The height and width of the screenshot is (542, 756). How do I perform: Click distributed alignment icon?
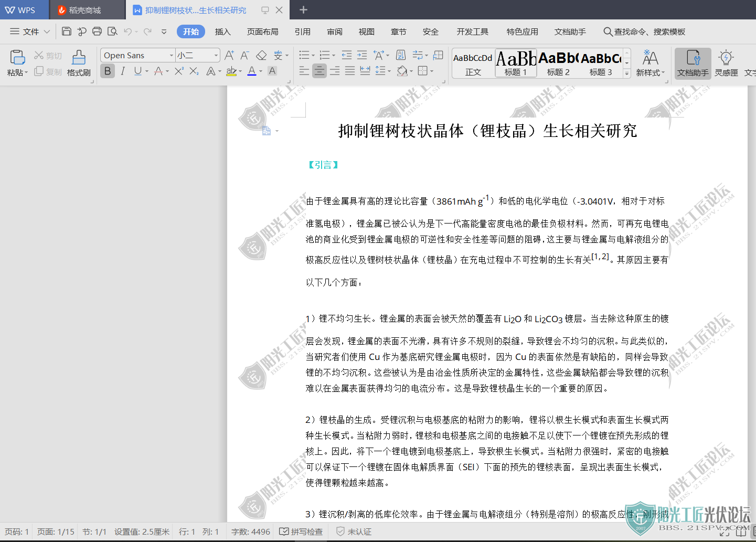365,71
